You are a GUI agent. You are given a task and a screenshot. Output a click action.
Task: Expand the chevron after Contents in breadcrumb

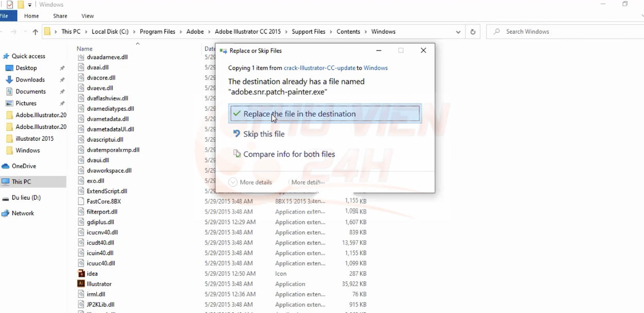pyautogui.click(x=366, y=32)
